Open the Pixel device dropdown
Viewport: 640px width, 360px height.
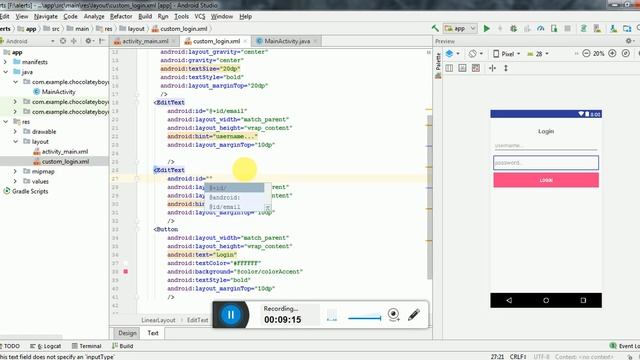(507, 53)
